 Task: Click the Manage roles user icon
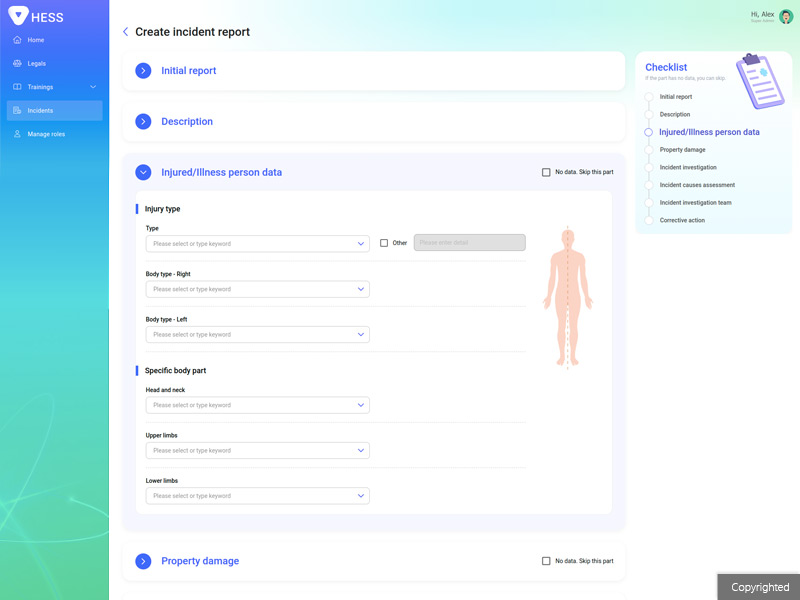17,134
